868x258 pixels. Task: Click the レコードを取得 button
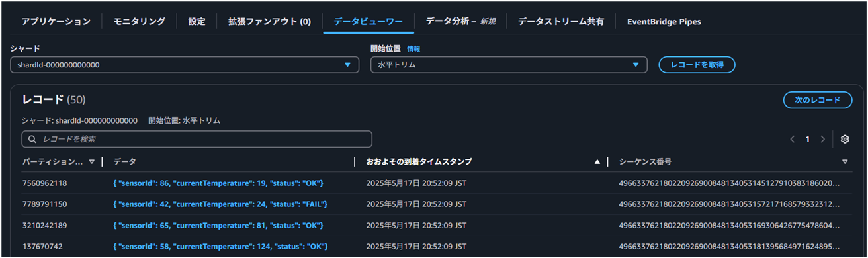coord(697,65)
